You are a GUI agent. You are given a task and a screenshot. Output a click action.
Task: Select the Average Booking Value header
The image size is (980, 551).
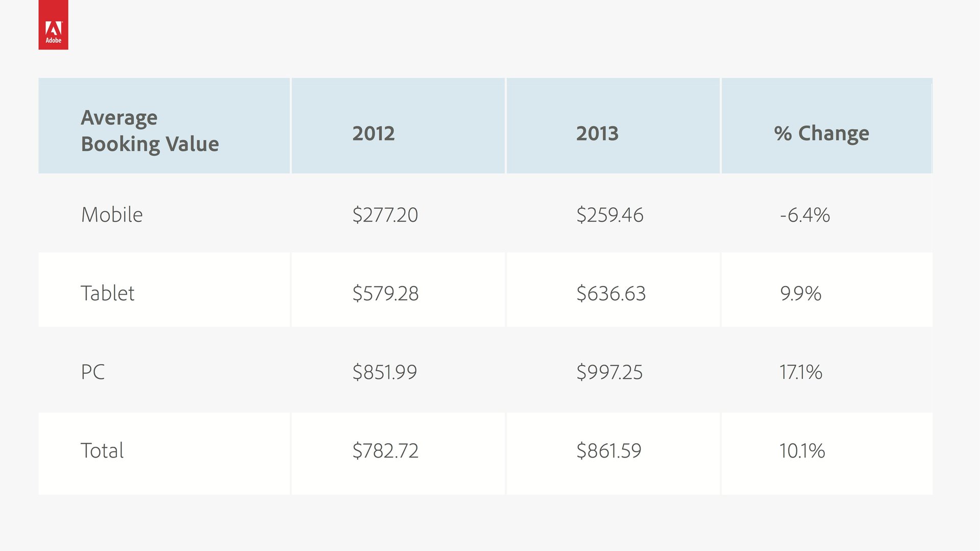click(x=150, y=131)
